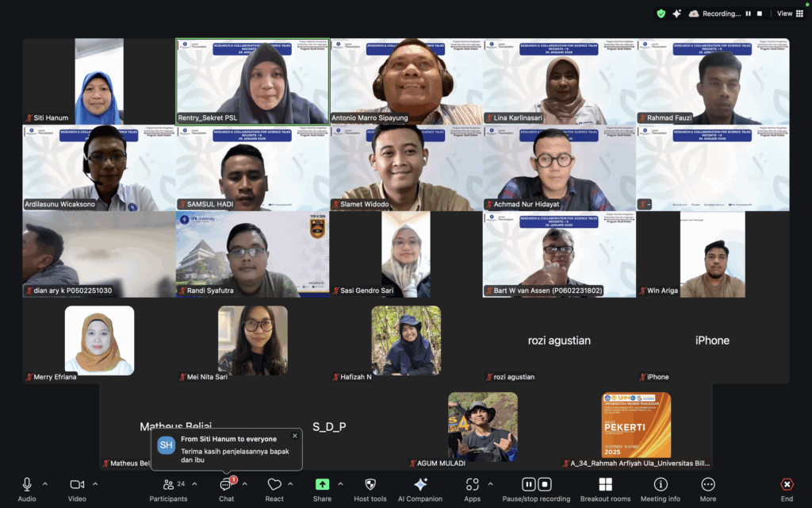
Task: Open the Meeting info icon
Action: click(x=661, y=484)
